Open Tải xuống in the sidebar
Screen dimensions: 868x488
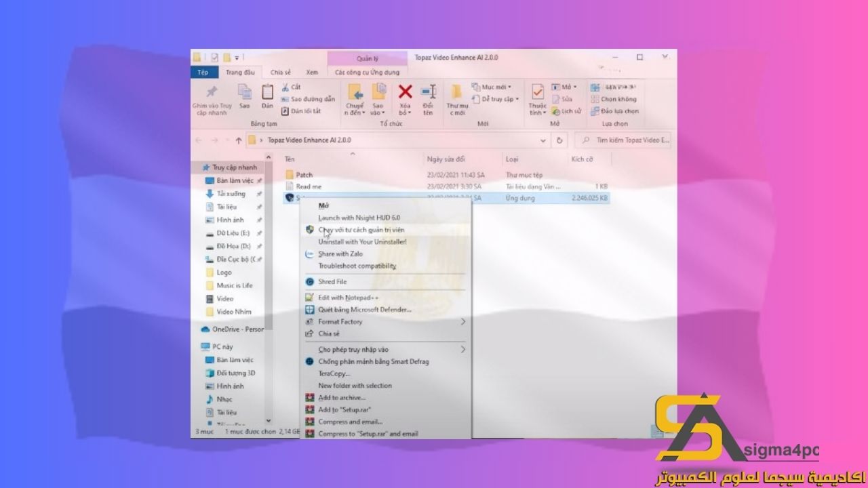click(x=231, y=194)
